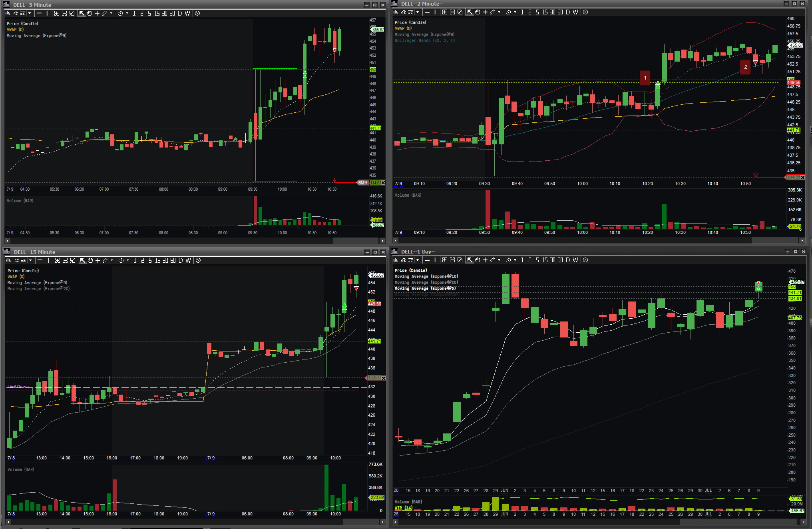Expand time range dropdown in DELL 2 Minute toolbar
Screen dimensions: 812x529
click(x=515, y=12)
